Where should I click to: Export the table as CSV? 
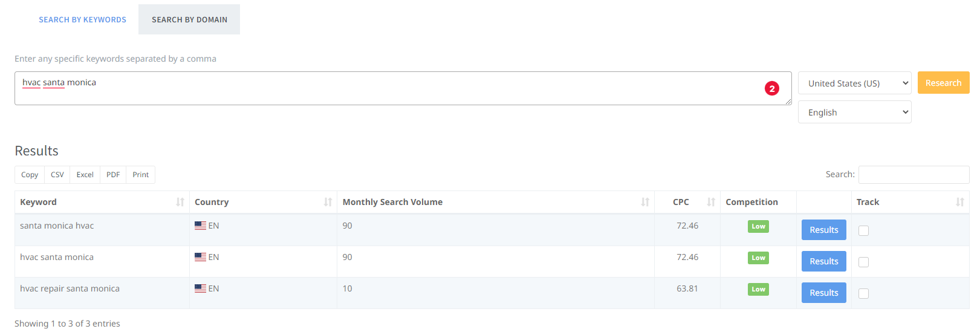57,175
